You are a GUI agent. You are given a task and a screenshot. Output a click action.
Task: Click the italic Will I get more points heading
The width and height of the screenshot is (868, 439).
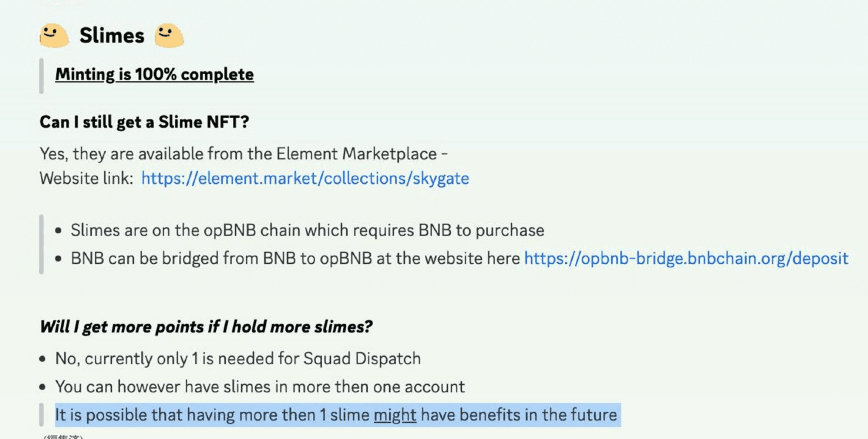pos(206,327)
